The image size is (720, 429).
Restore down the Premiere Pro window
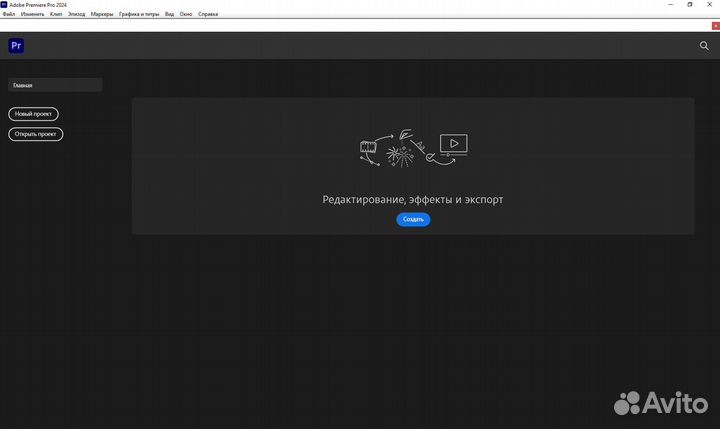coord(690,5)
